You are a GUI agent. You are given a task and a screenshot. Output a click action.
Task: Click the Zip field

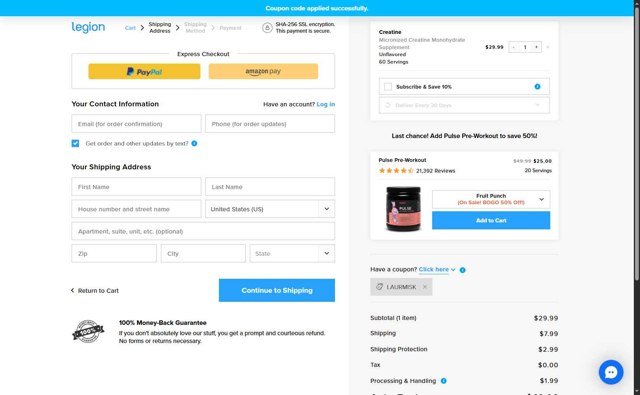tap(114, 253)
